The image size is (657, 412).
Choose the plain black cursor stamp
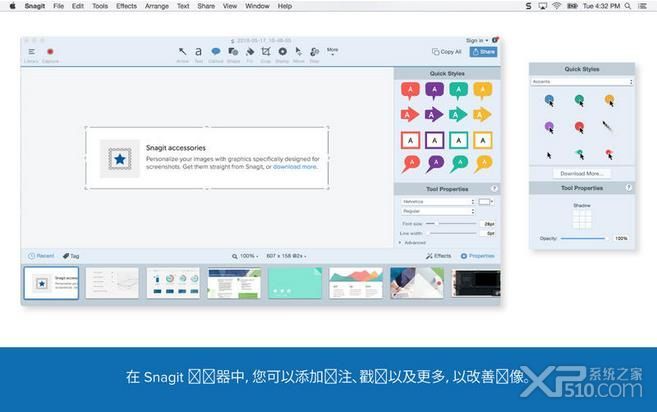(549, 155)
